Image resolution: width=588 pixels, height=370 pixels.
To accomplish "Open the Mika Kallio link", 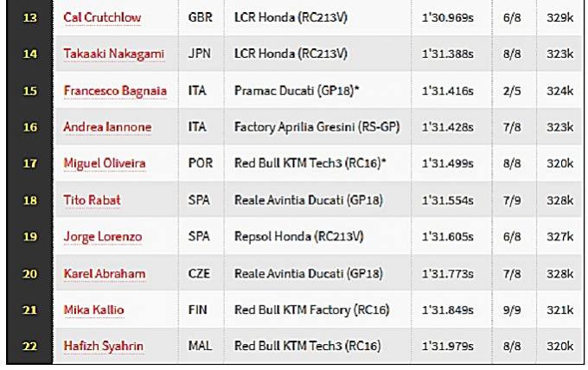I will pyautogui.click(x=93, y=310).
